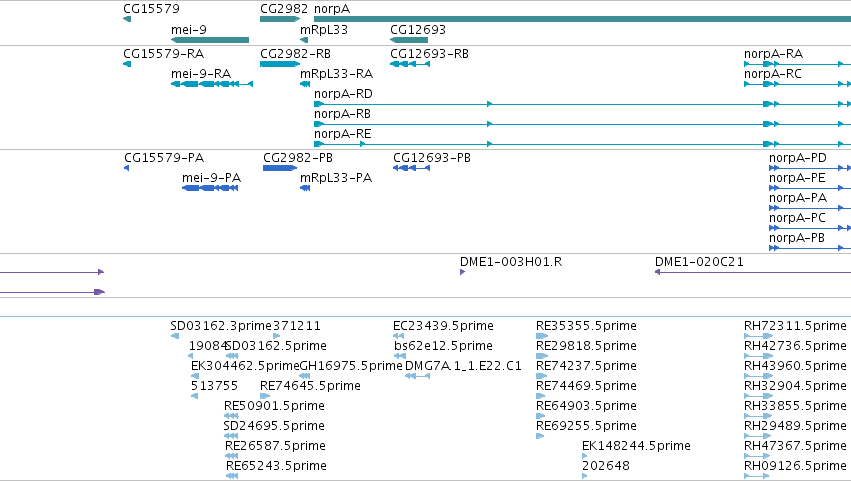The height and width of the screenshot is (481, 851).
Task: Select protein norpA-PC
Action: tap(797, 218)
